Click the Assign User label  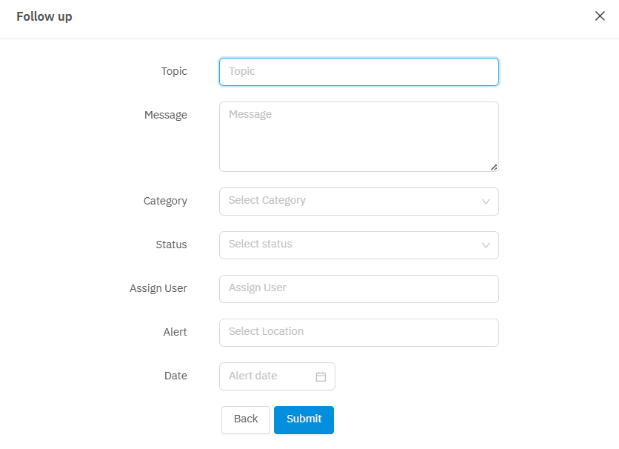(x=158, y=288)
